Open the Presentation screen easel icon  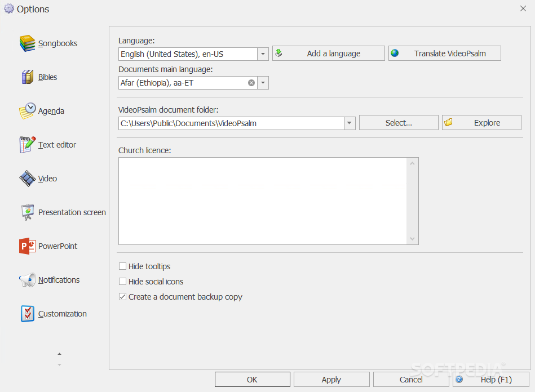point(27,212)
